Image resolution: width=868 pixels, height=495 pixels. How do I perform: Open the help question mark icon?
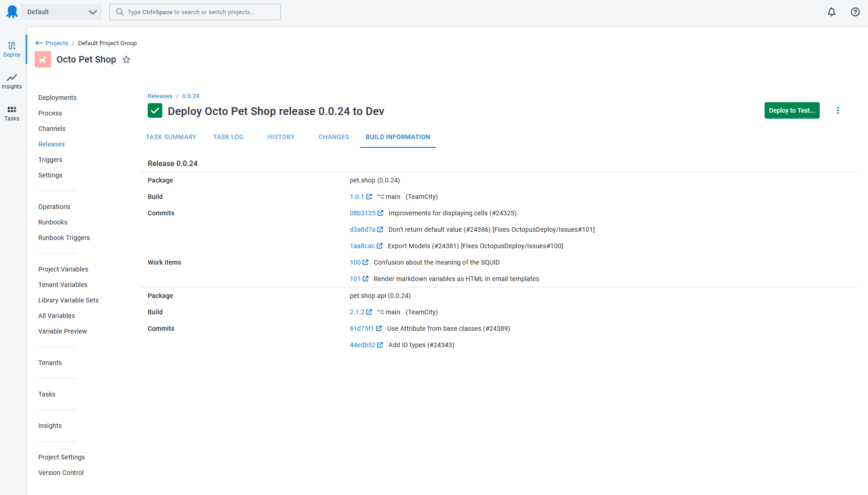pyautogui.click(x=855, y=12)
